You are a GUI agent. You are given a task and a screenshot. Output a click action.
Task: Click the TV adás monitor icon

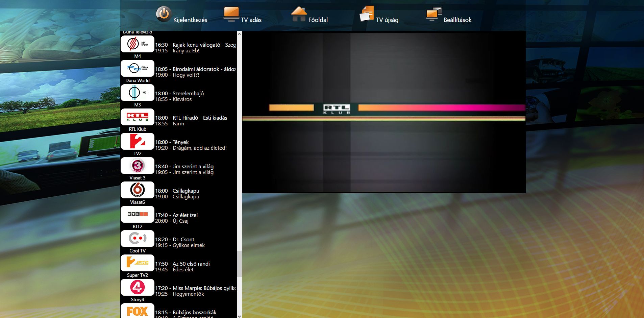231,14
